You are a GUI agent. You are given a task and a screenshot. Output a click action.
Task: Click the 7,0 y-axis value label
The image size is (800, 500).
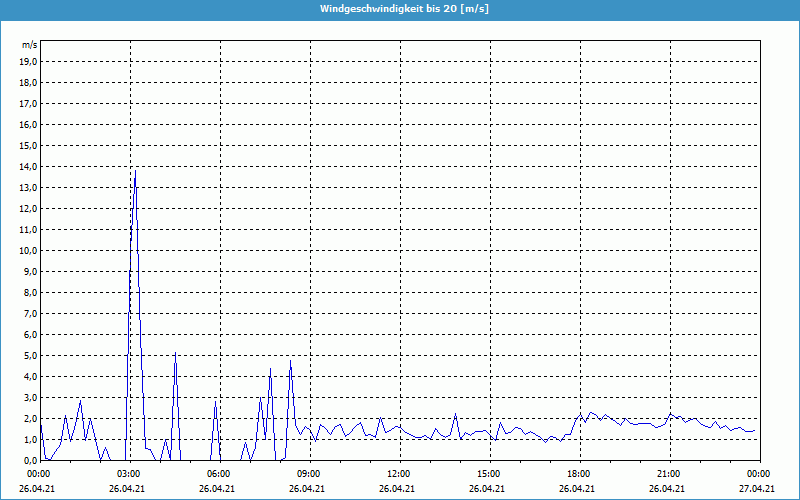coord(30,313)
